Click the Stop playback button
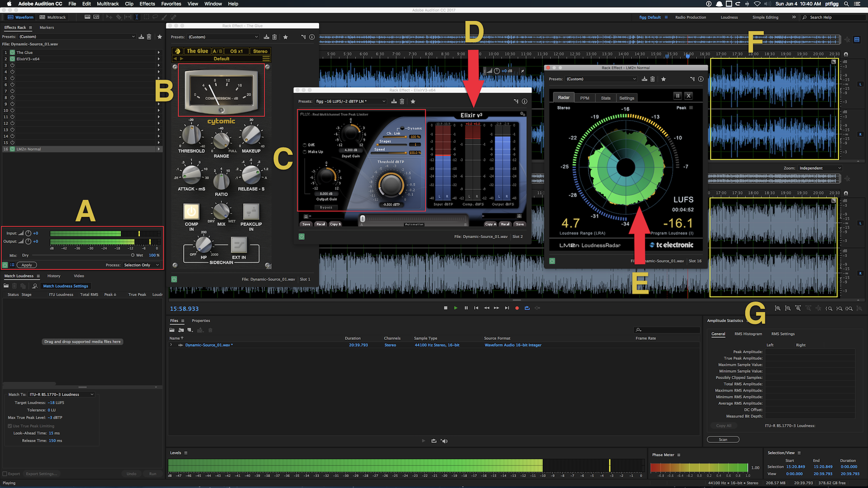The image size is (868, 488). tap(445, 308)
